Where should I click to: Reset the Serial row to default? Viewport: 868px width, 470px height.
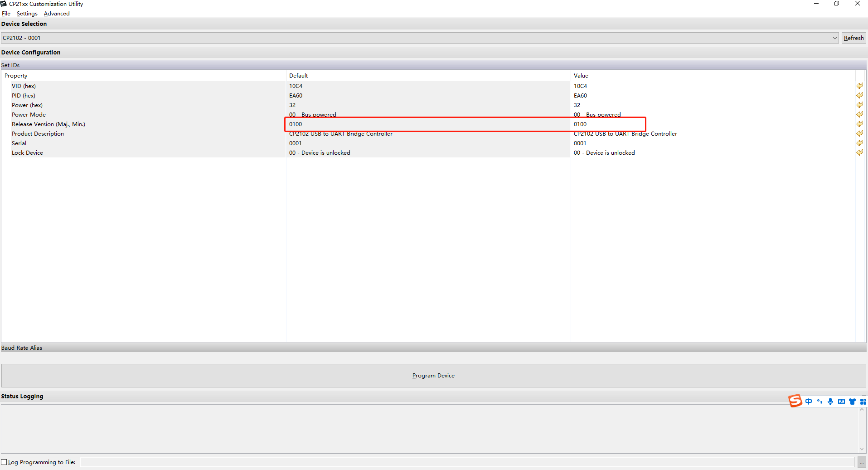859,143
